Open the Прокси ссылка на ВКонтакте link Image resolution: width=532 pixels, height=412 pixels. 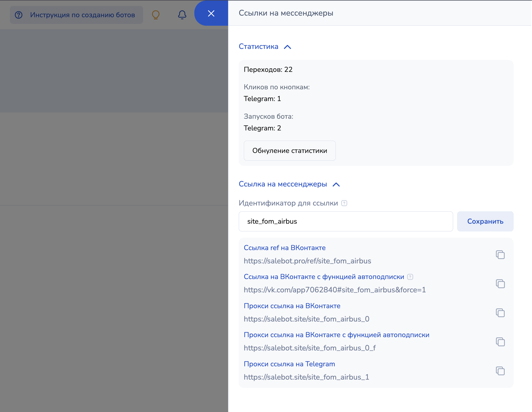[x=292, y=306]
